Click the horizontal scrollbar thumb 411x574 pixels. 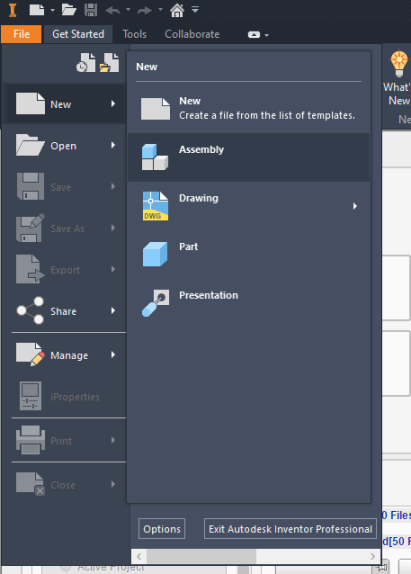click(202, 556)
